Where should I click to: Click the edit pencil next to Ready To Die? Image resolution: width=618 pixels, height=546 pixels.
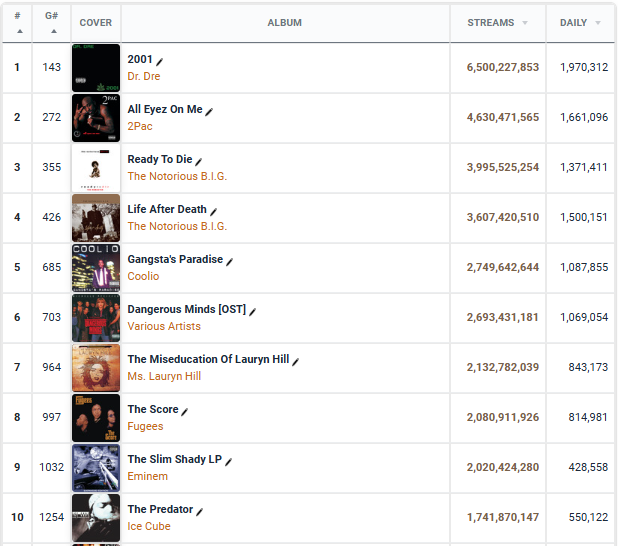pos(199,161)
